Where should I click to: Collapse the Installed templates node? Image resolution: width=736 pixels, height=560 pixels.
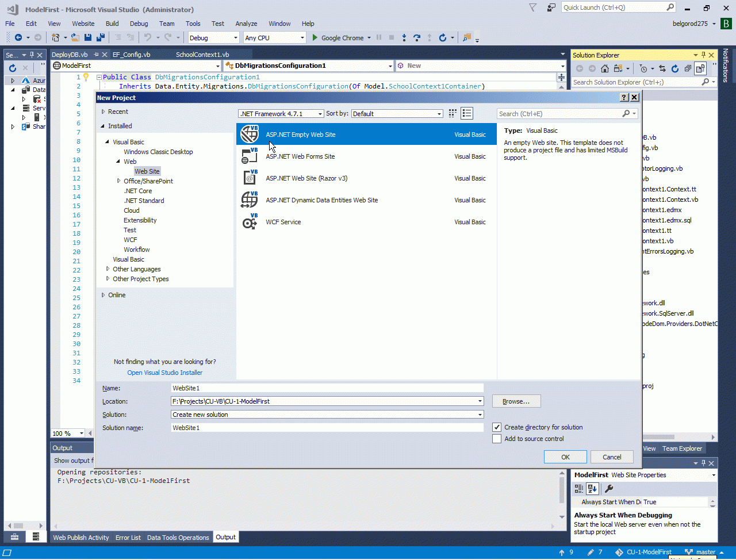click(x=103, y=126)
